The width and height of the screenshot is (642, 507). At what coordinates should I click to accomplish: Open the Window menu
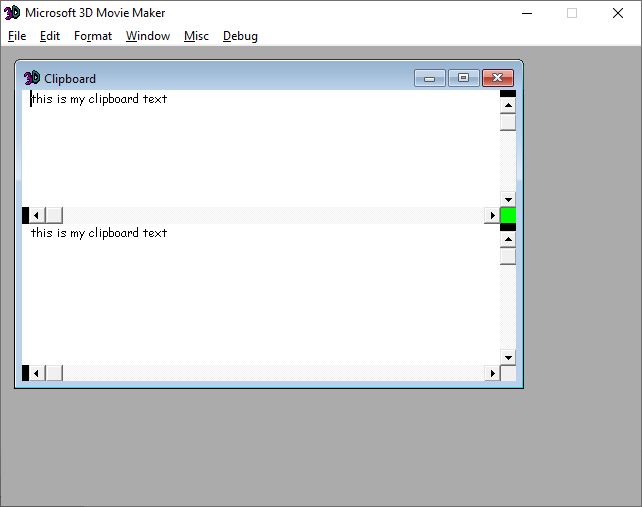[148, 36]
